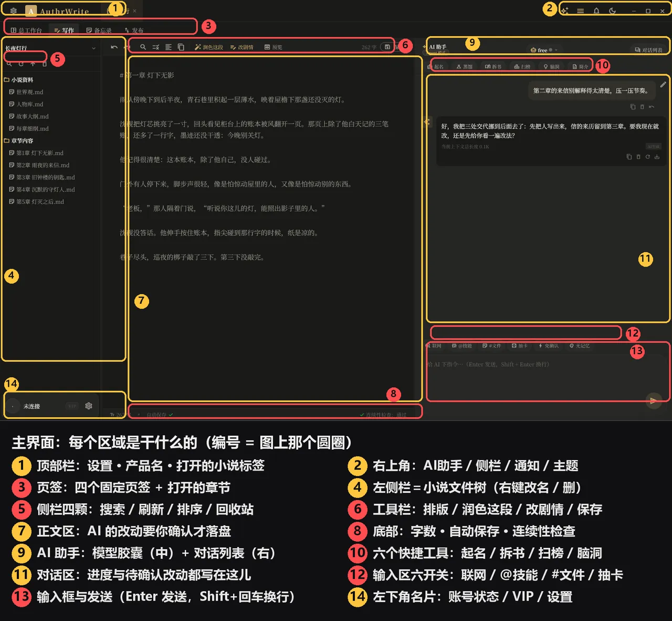This screenshot has width=672, height=621.
Task: Expand the 长夜灯行 novel selector dropdown
Action: [x=51, y=48]
